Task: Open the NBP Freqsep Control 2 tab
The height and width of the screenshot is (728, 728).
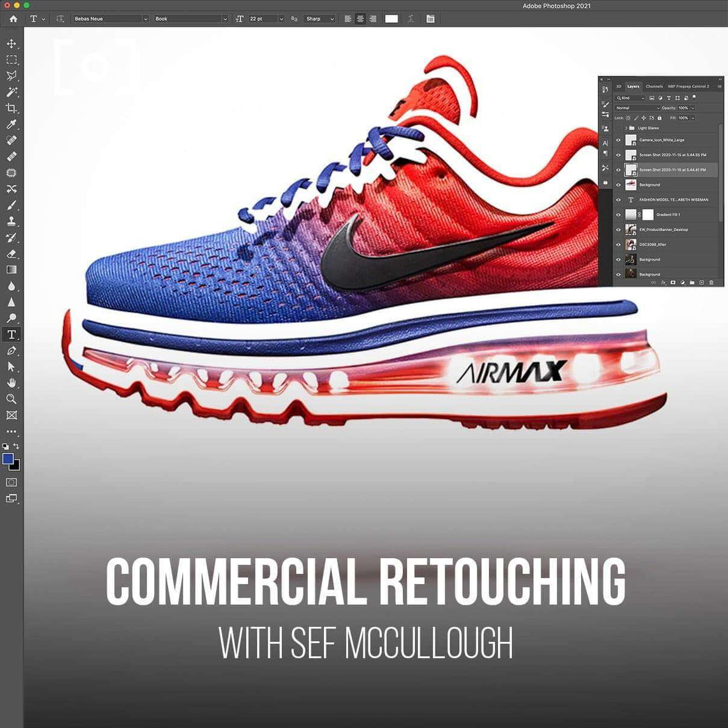Action: tap(688, 87)
